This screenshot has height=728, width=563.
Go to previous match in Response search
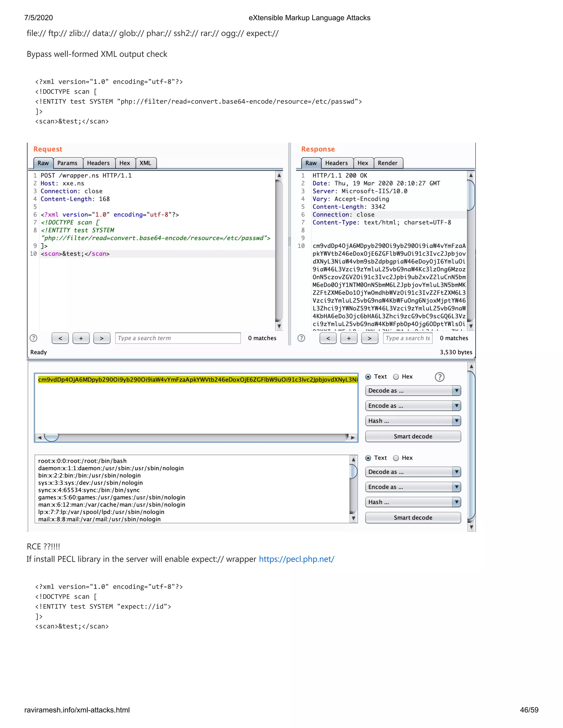[328, 338]
